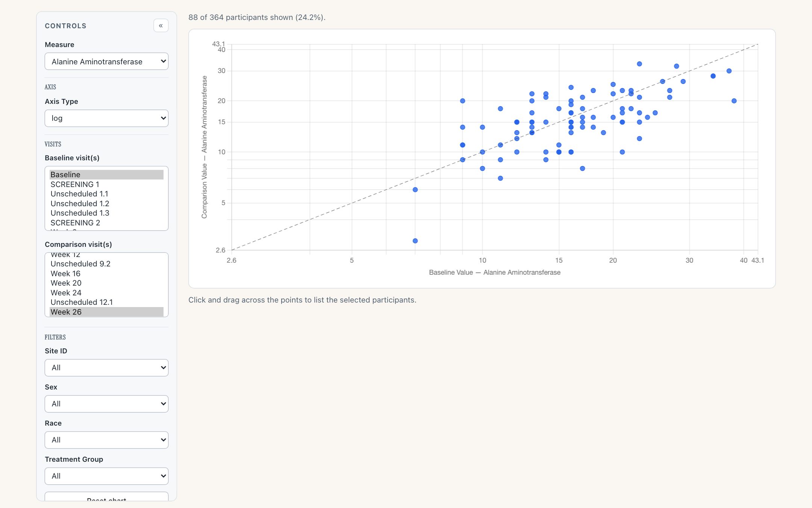
Task: Collapse the Controls panel with chevron button
Action: (161, 26)
